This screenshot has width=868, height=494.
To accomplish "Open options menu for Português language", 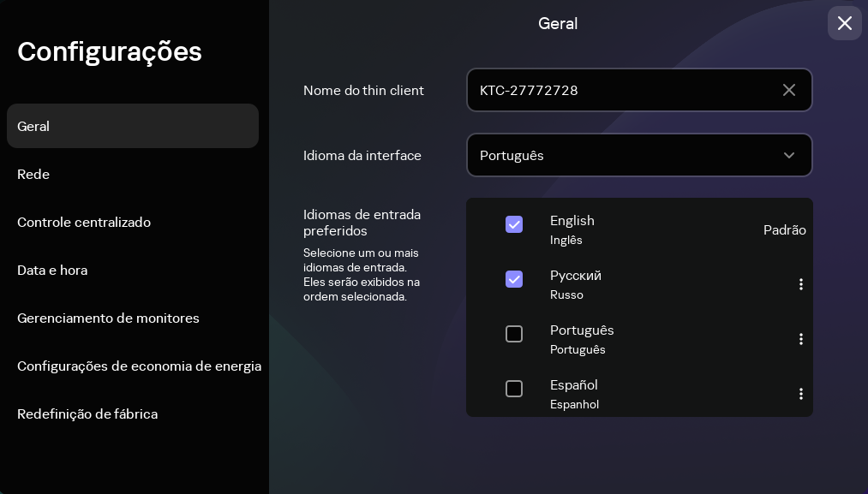I will click(x=801, y=339).
